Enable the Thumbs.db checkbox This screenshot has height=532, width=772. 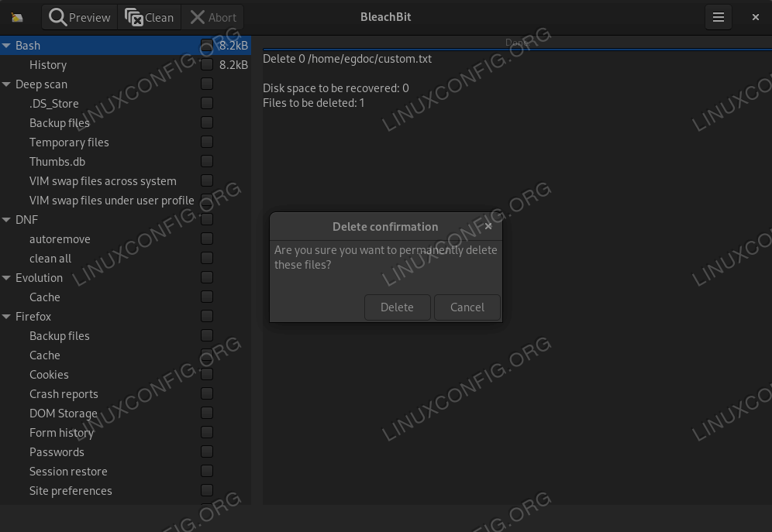point(207,161)
